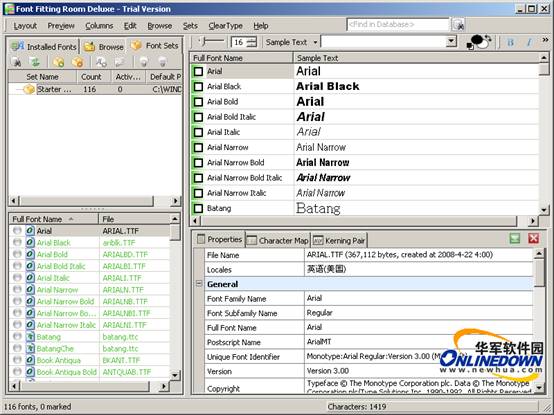Click the first lightbulb activate icon
The image size is (554, 415).
click(x=143, y=62)
